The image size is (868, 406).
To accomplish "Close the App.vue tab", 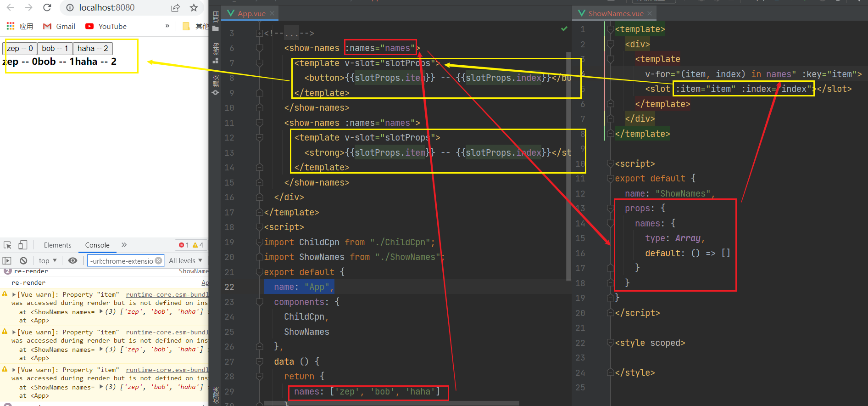I will click(272, 13).
